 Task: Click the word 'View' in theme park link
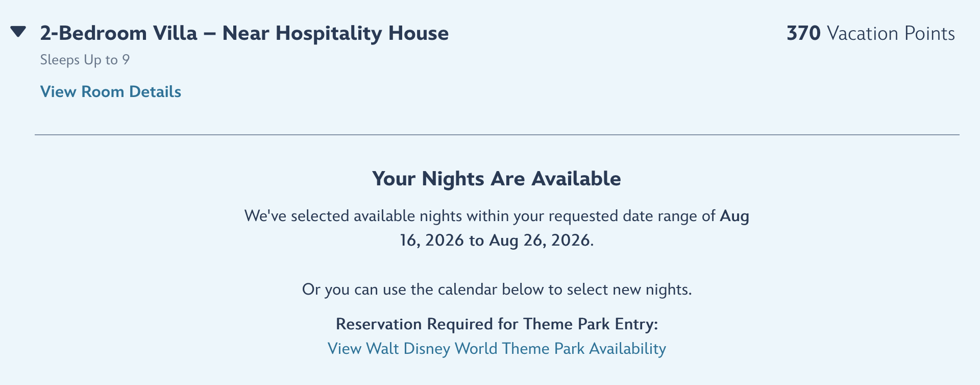tap(345, 348)
